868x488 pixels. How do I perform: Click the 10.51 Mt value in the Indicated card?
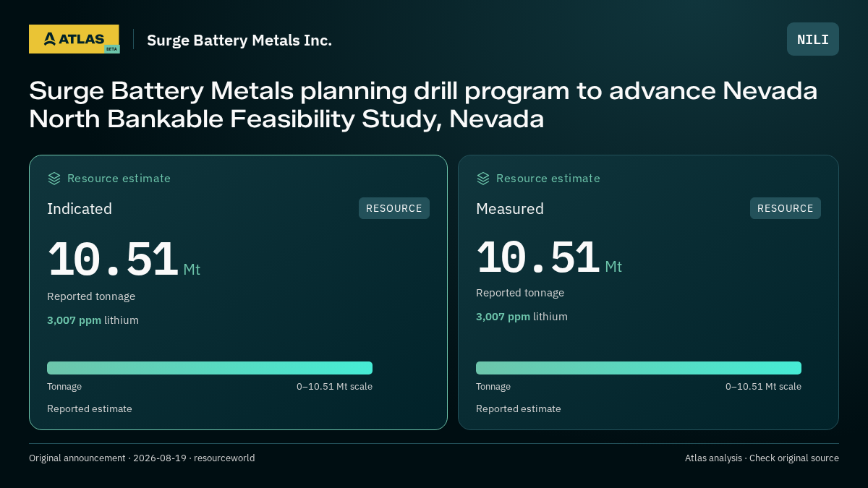[124, 260]
